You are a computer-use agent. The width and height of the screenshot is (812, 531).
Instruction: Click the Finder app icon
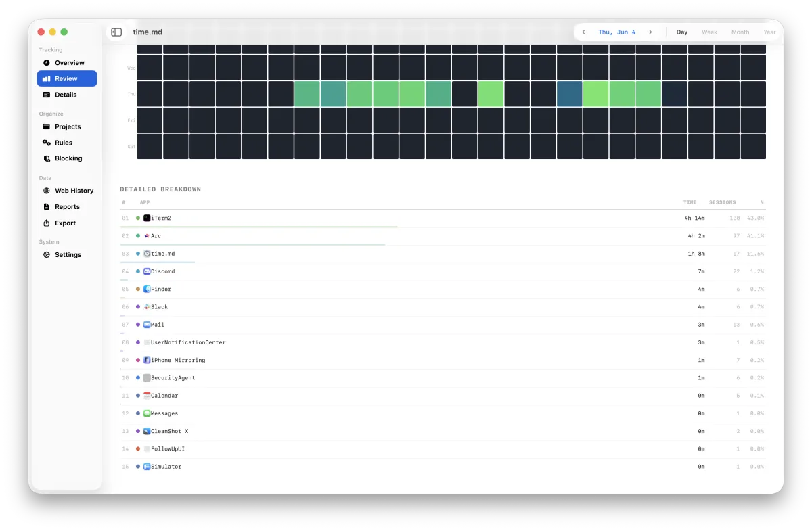point(147,289)
